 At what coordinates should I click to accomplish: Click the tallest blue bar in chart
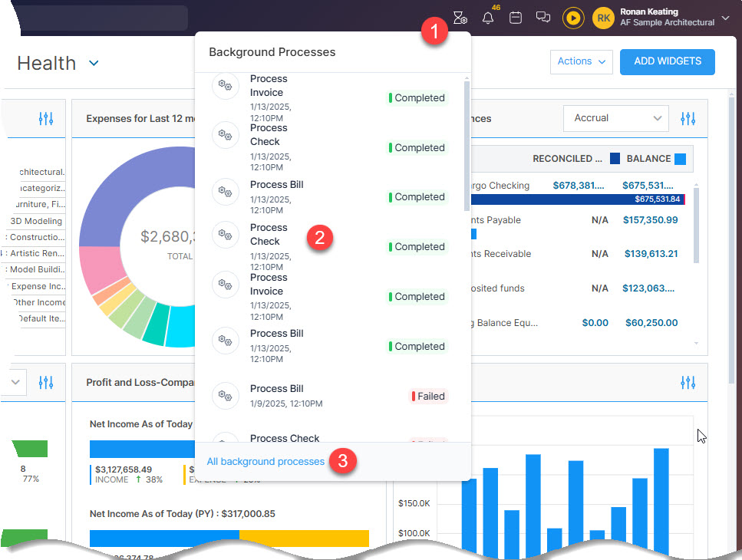(661, 502)
